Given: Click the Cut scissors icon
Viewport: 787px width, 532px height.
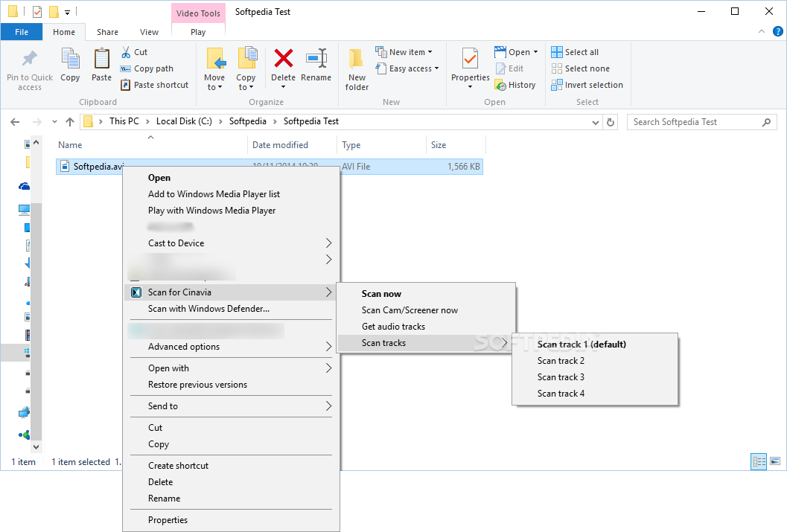Looking at the screenshot, I should [x=126, y=52].
